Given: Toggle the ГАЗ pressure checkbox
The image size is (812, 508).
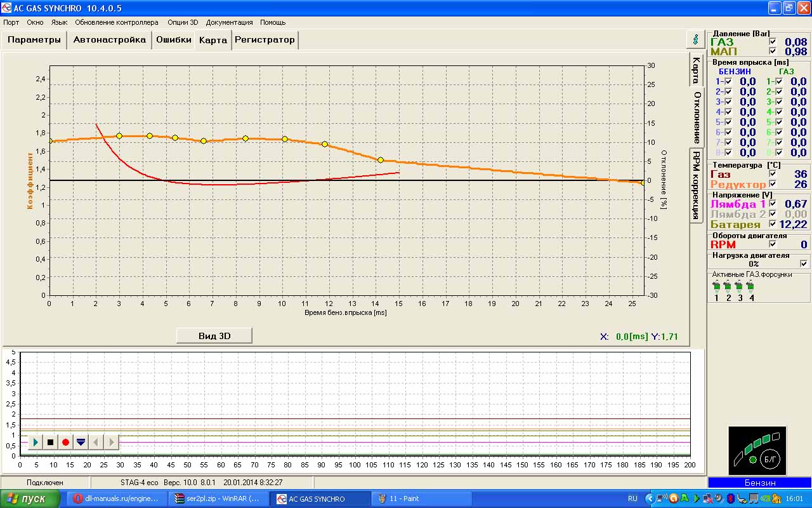Looking at the screenshot, I should click(x=773, y=42).
